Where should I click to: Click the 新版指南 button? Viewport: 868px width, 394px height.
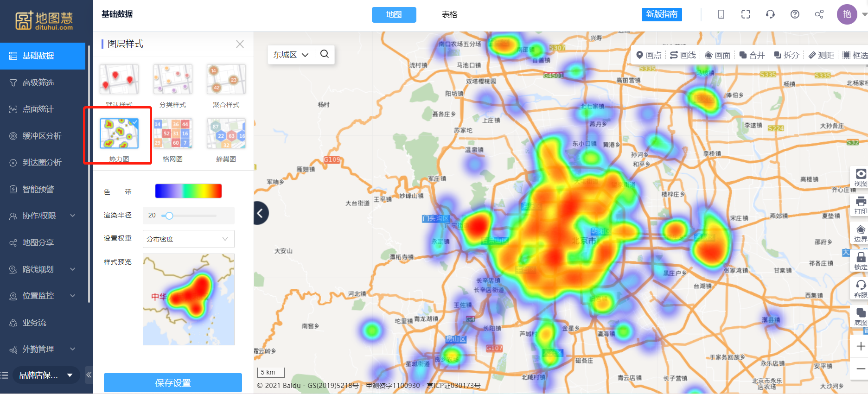click(x=662, y=14)
